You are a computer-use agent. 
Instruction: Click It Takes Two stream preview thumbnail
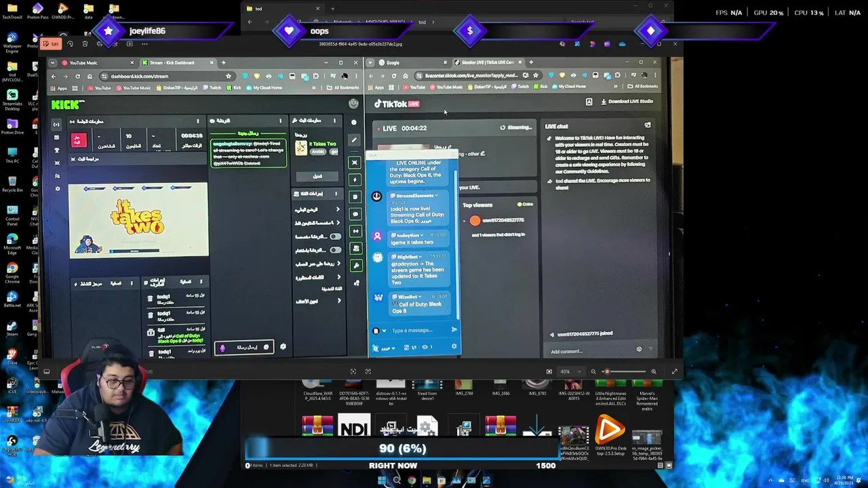[x=138, y=220]
